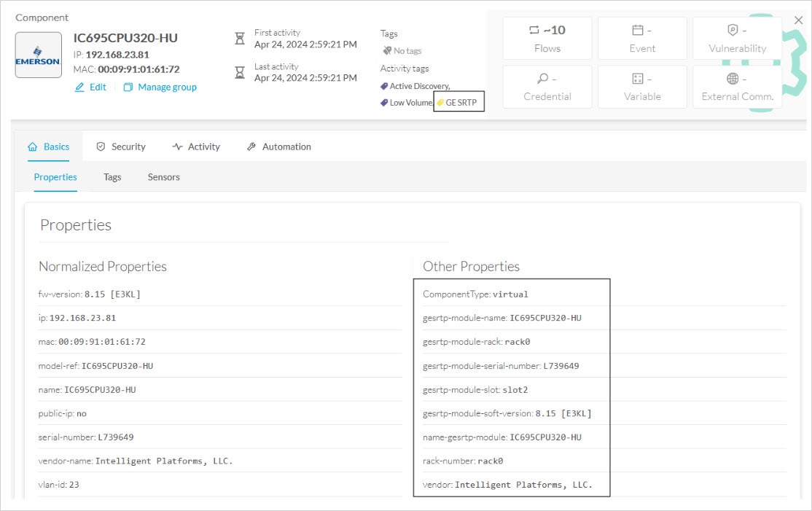Open the Manage group link
The height and width of the screenshot is (511, 812).
pos(167,87)
